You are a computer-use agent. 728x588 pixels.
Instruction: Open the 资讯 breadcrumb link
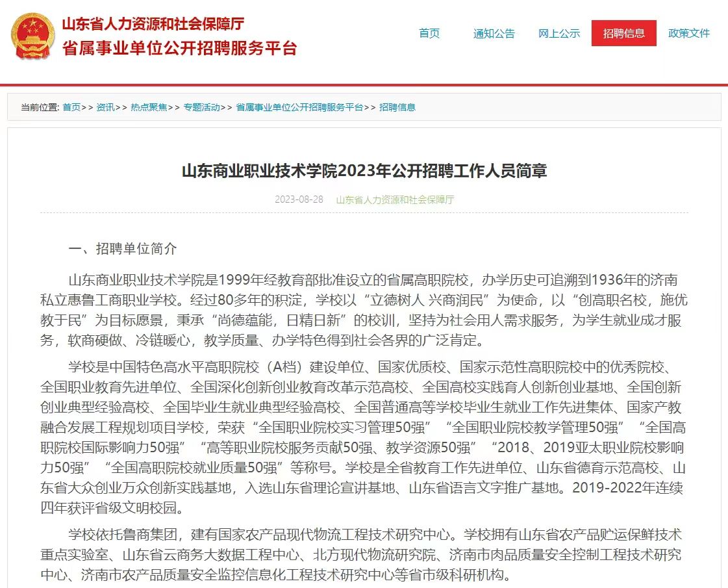click(105, 107)
